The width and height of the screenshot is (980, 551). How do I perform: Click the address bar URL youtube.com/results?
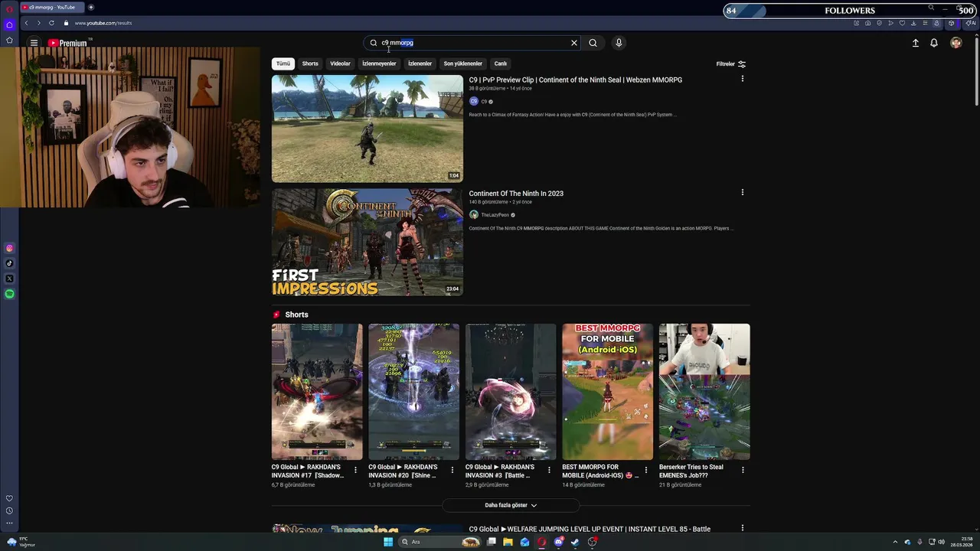pyautogui.click(x=103, y=23)
